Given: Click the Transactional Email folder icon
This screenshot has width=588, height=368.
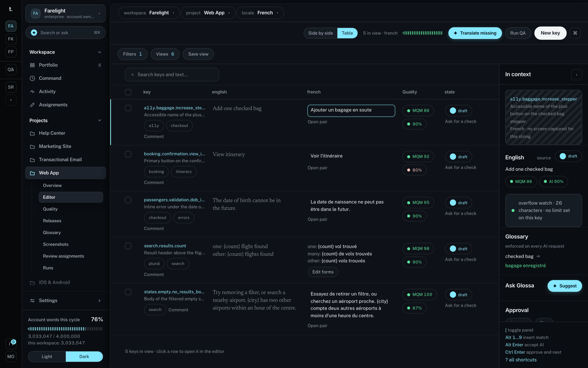Looking at the screenshot, I should click(32, 160).
